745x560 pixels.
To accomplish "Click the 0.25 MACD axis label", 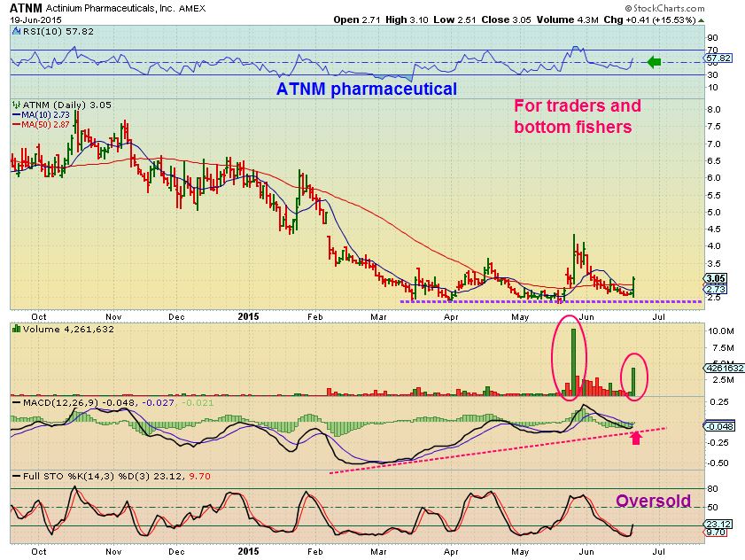I will [719, 401].
